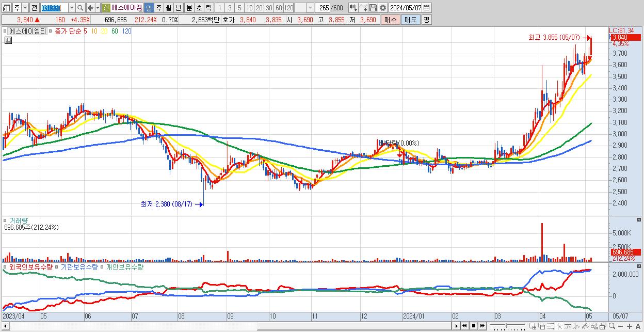
Task: Zoom in chart with plus icon
Action: click(x=630, y=326)
